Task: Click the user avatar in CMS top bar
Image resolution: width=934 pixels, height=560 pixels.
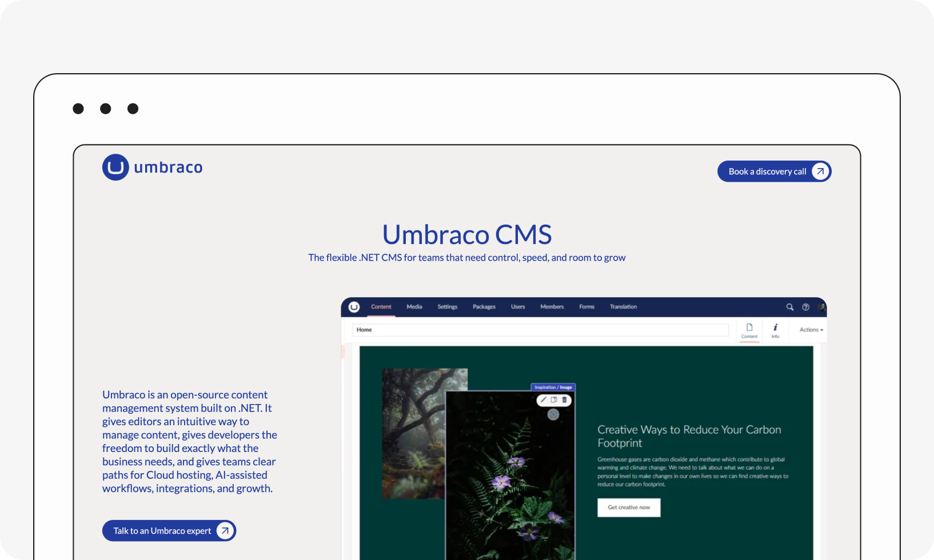Action: [x=822, y=307]
